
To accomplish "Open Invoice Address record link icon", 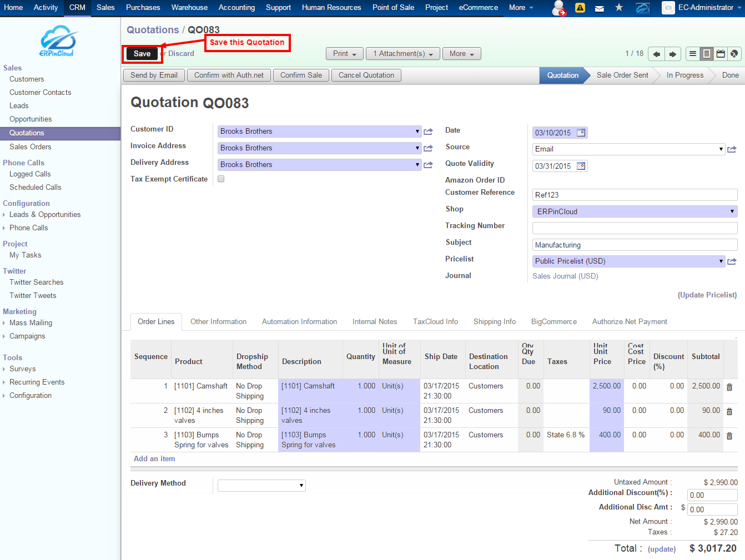I will tap(428, 148).
